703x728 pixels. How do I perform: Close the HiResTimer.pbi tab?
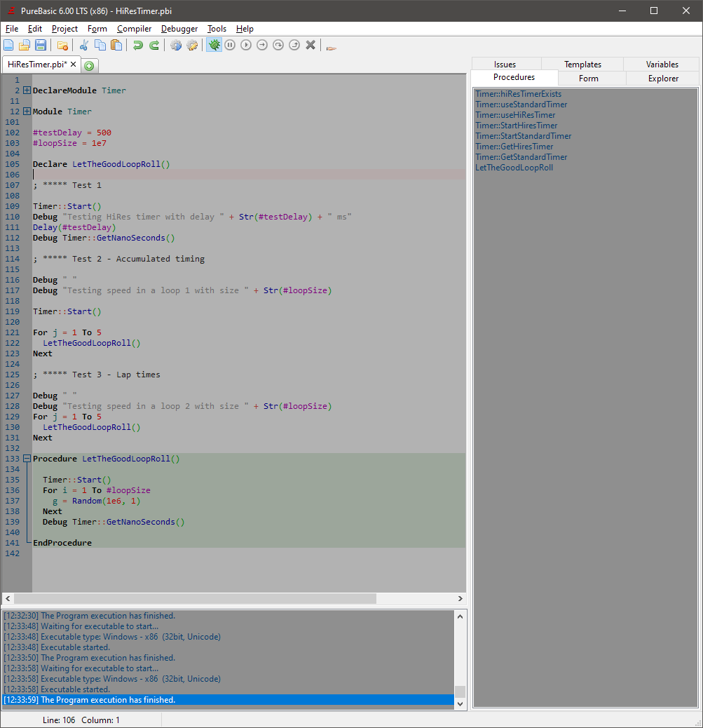pos(74,64)
